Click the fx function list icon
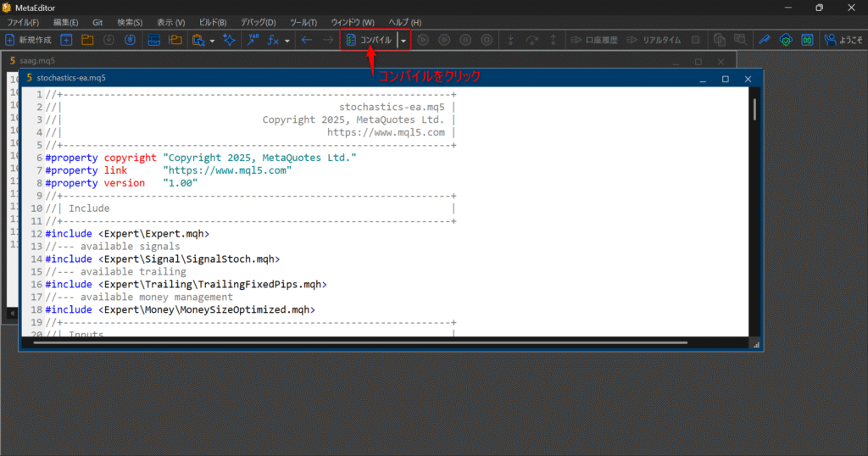868x456 pixels. (274, 40)
